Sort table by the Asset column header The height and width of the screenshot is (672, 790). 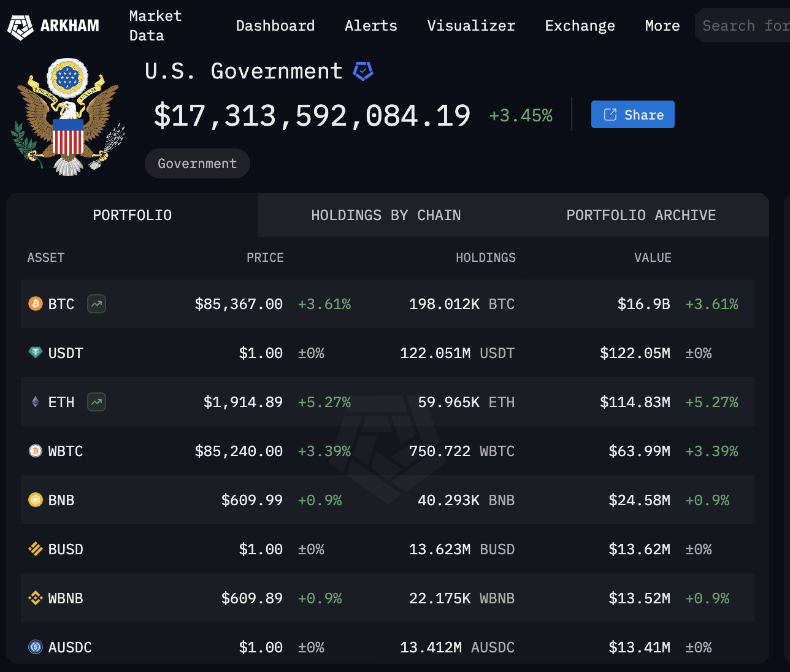[46, 258]
